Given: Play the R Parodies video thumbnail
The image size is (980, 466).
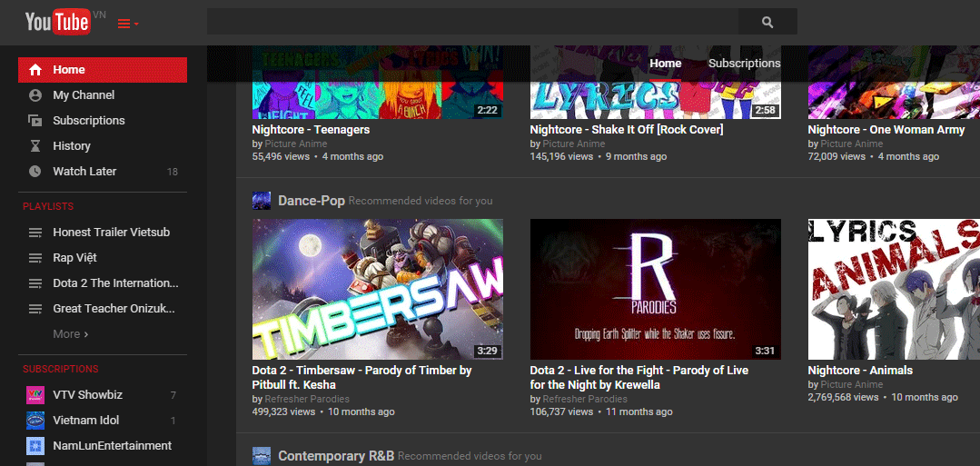Looking at the screenshot, I should pyautogui.click(x=656, y=289).
